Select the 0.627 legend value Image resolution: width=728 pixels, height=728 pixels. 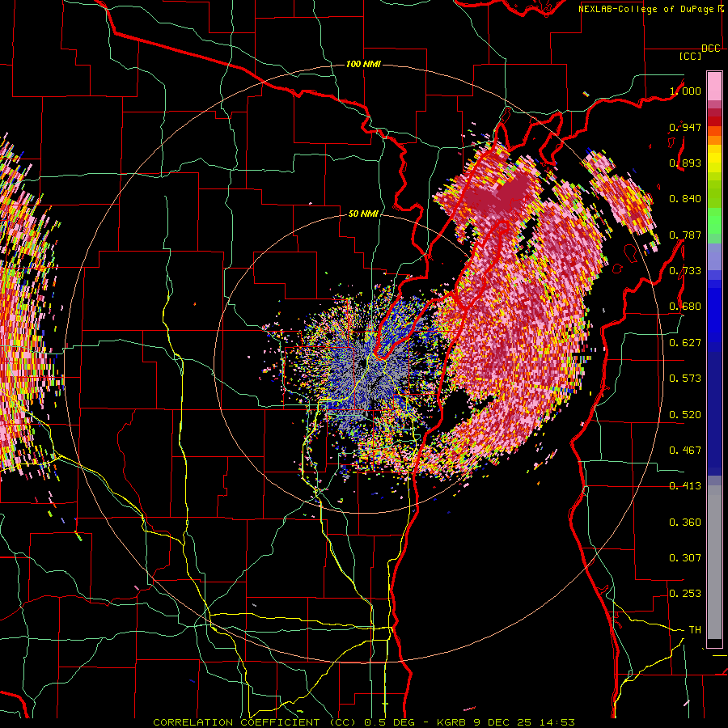click(685, 343)
